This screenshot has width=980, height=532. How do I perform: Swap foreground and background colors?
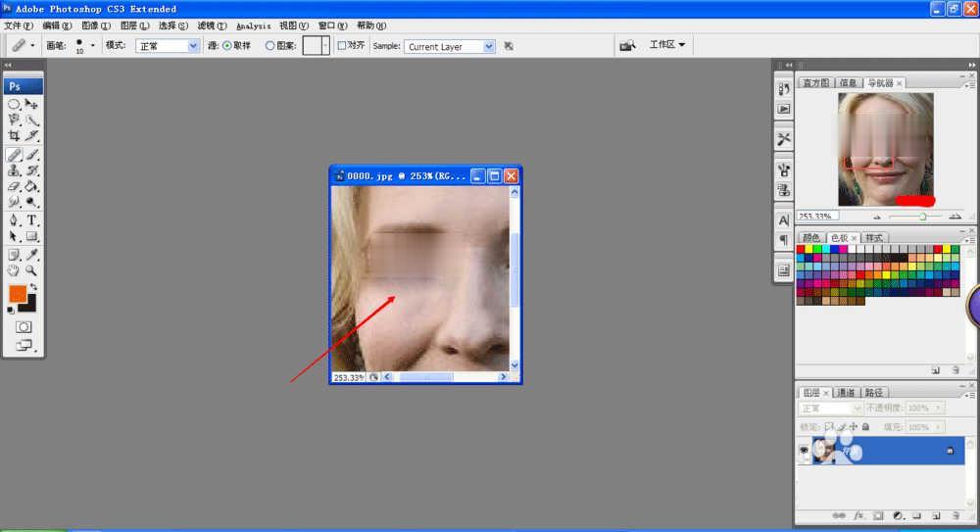click(33, 288)
